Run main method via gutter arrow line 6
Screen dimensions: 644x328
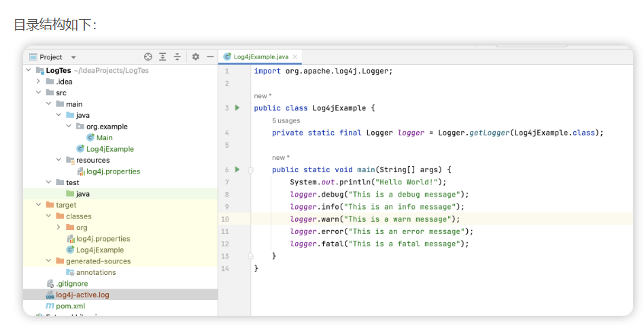[237, 169]
